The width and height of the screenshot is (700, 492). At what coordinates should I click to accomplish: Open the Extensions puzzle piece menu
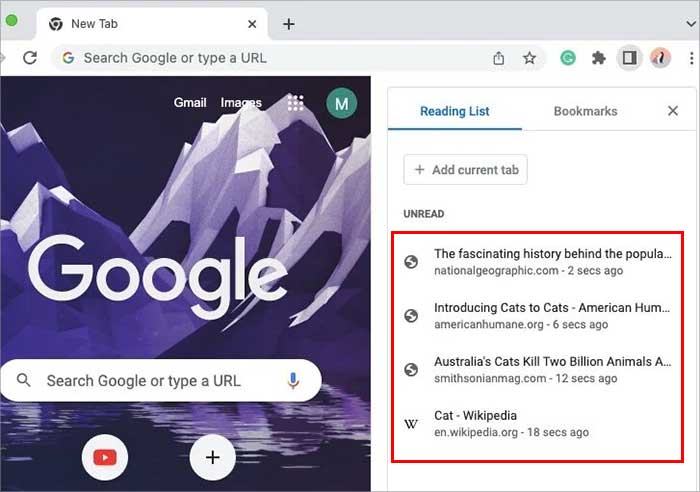[598, 58]
